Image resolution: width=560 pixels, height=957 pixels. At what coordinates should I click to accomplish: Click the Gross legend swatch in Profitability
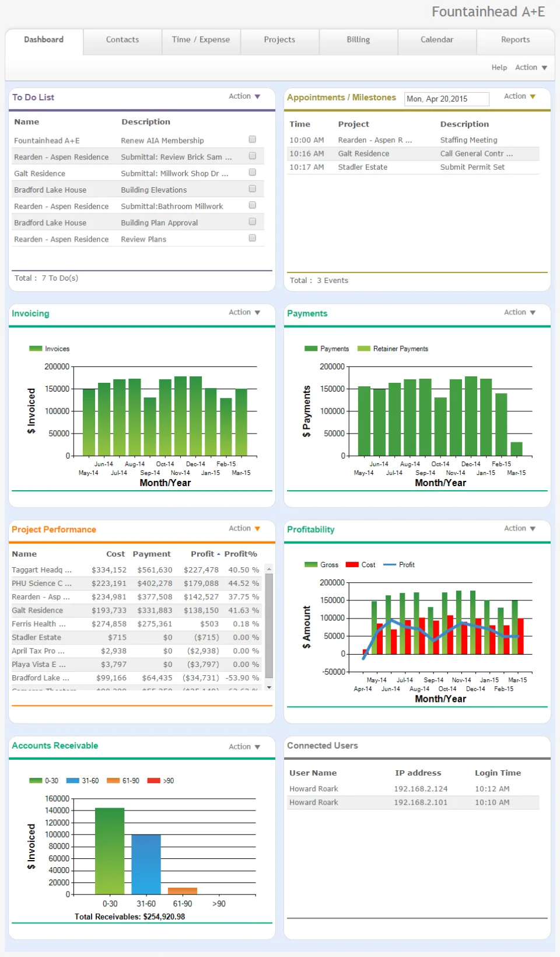(311, 564)
